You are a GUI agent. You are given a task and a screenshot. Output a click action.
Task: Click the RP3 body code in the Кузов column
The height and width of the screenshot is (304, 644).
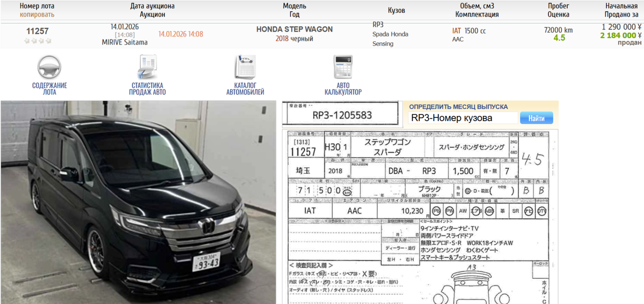click(x=378, y=25)
